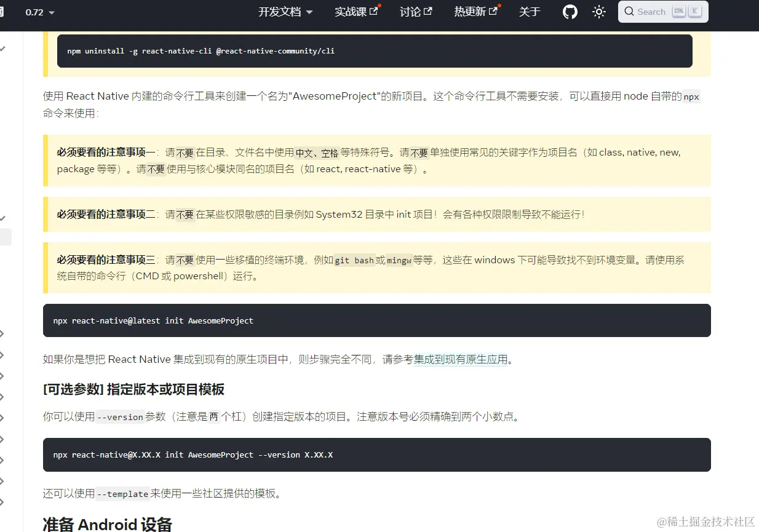This screenshot has width=759, height=532.
Task: Click the highlighted 两 character in version paragraph
Action: pos(214,417)
